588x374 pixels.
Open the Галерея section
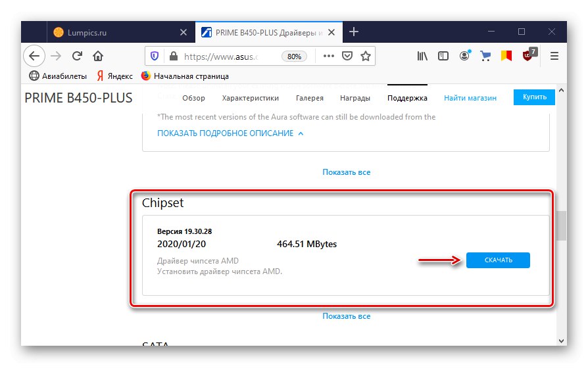coord(309,98)
